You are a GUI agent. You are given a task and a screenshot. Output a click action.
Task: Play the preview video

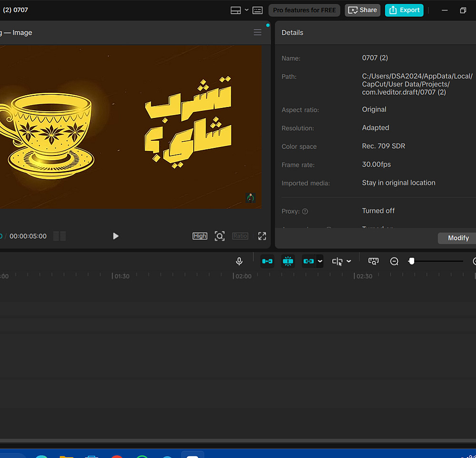coord(115,236)
